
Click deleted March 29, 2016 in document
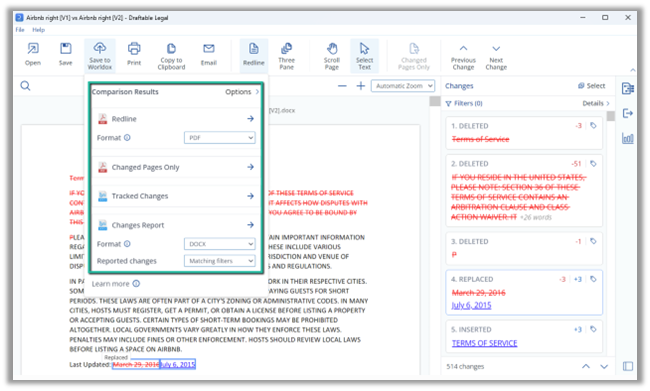pyautogui.click(x=136, y=364)
